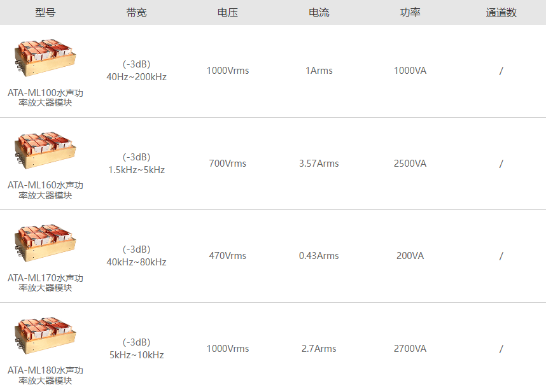The width and height of the screenshot is (546, 392).
Task: Open the ATA-ML170水声功率放大器模块 link
Action: coord(45,283)
